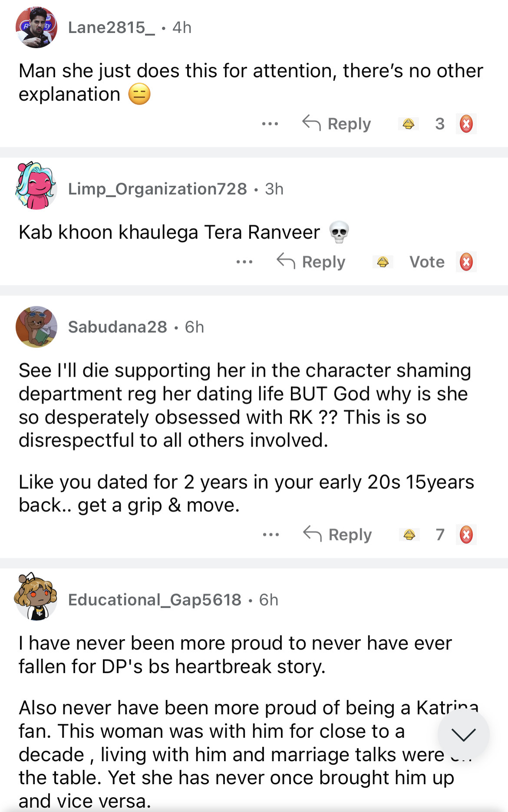Open Educational_Gap5618's avatar
This screenshot has width=508, height=812.
pyautogui.click(x=36, y=597)
